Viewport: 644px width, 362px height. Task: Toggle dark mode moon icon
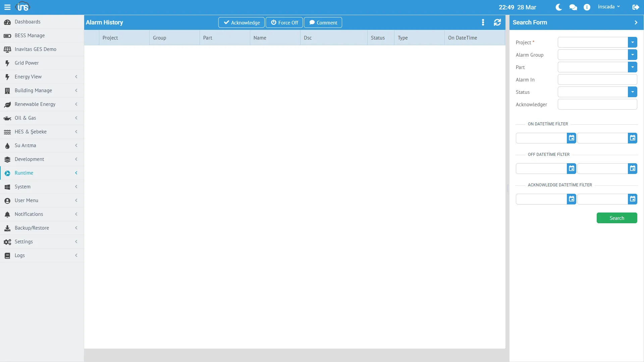click(558, 7)
